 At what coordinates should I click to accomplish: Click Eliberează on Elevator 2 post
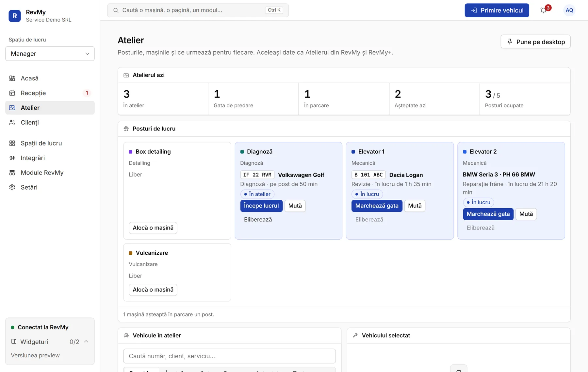click(x=481, y=228)
